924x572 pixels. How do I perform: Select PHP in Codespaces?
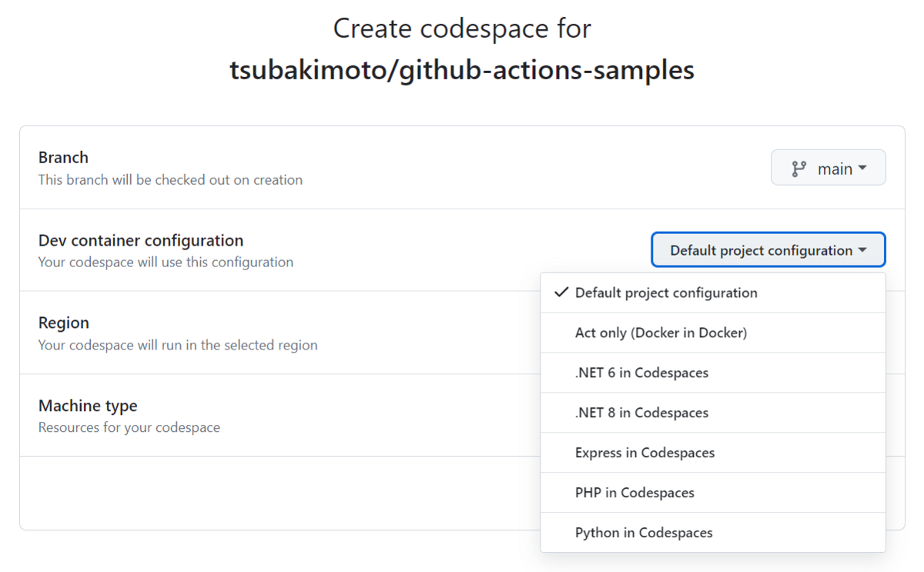713,493
